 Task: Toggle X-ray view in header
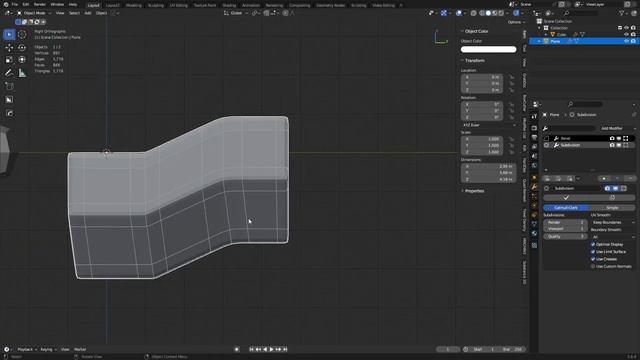473,13
